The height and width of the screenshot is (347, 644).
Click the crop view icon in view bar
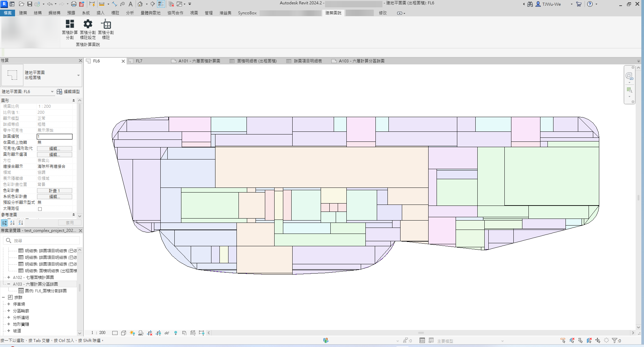150,333
